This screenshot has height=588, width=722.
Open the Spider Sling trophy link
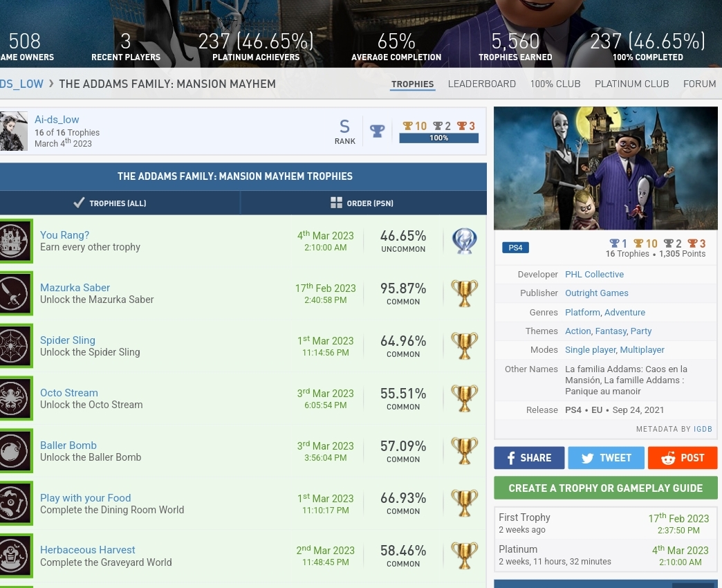[x=68, y=340]
